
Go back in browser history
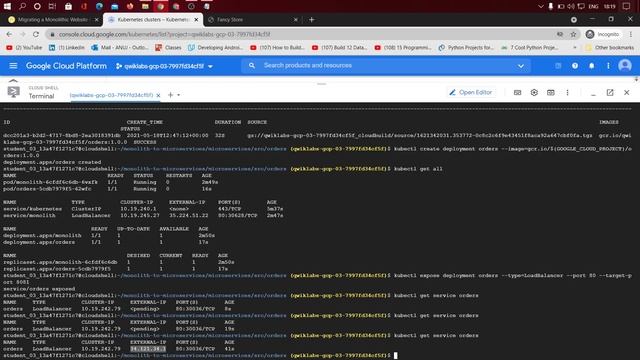(x=9, y=34)
